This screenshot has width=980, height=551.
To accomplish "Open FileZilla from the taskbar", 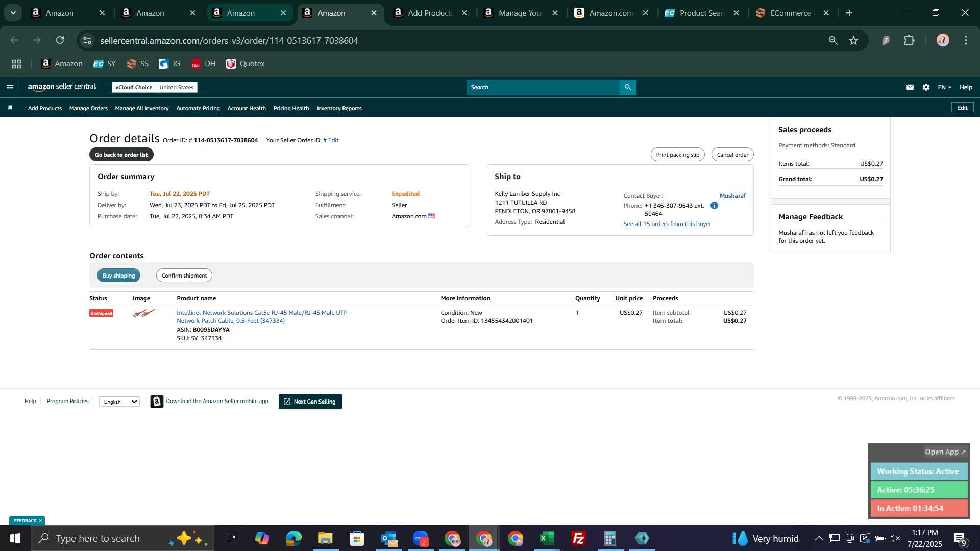I will 578,538.
